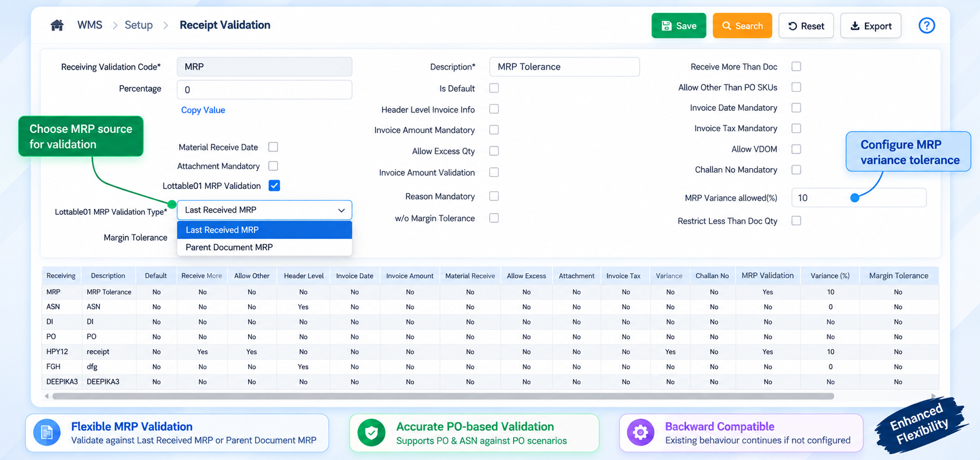Click the purple gear icon for Backward Compatible
This screenshot has width=980, height=460.
(x=641, y=433)
